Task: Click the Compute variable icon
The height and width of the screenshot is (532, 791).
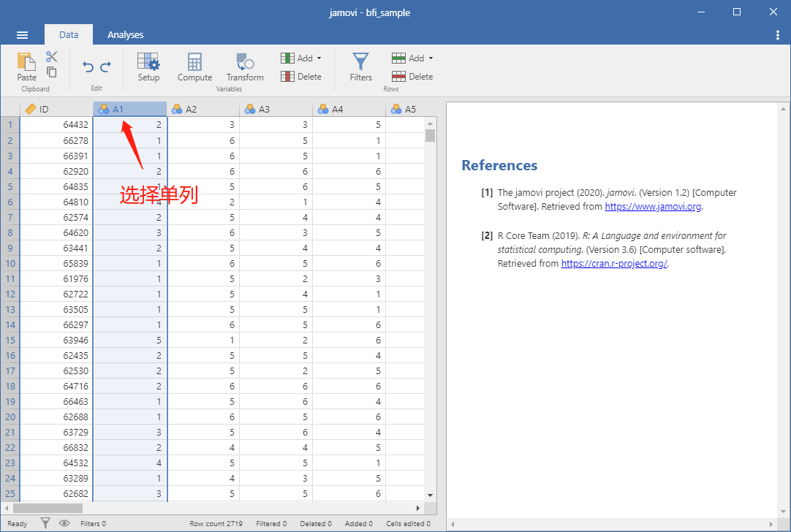Action: pos(194,67)
